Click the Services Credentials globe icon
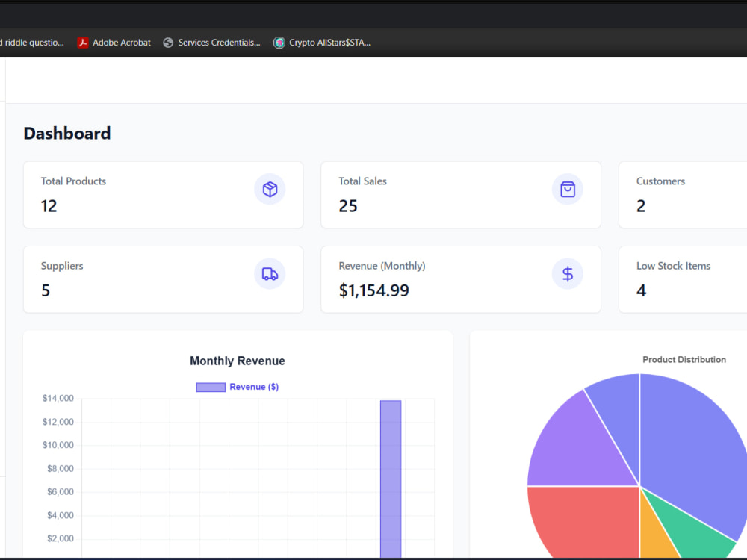 pos(168,43)
